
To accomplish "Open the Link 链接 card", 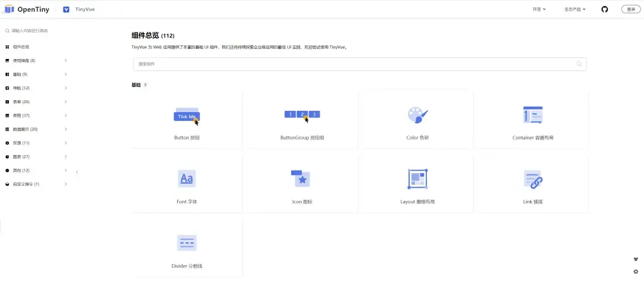I will 533,184.
